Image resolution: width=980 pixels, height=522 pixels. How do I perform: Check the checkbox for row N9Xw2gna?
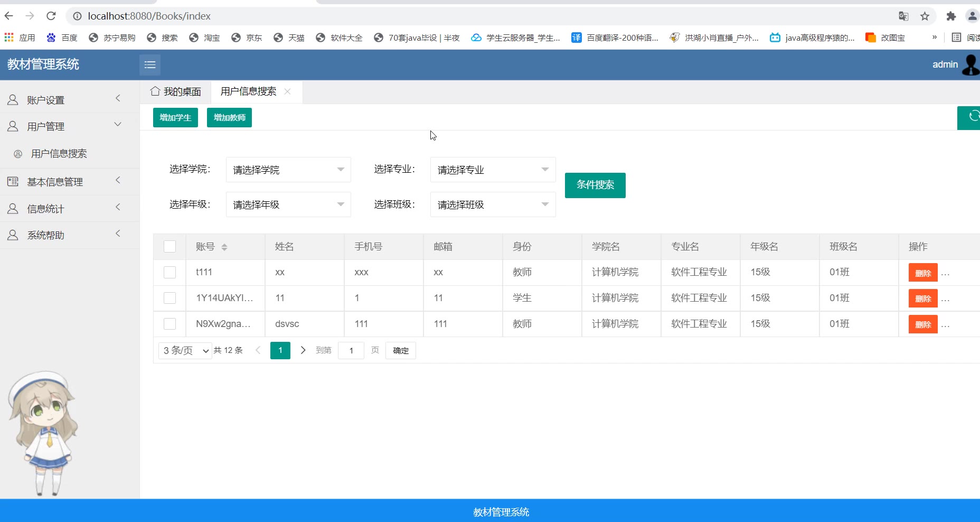[169, 324]
